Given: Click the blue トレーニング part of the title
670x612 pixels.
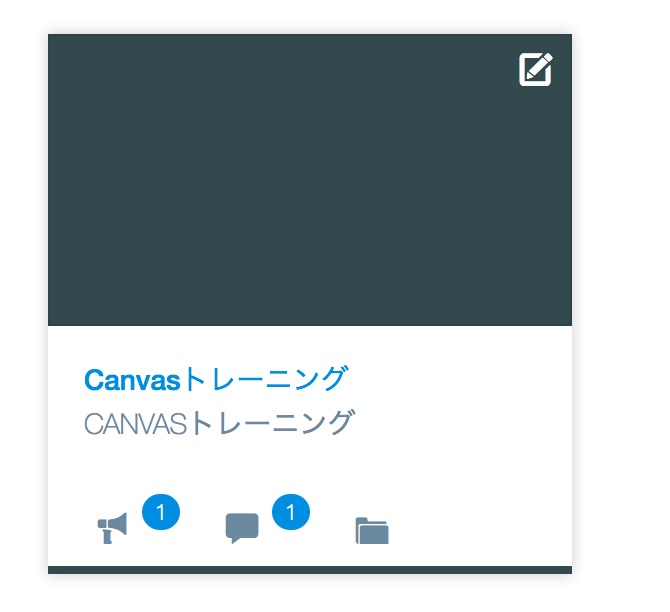Looking at the screenshot, I should [x=266, y=380].
